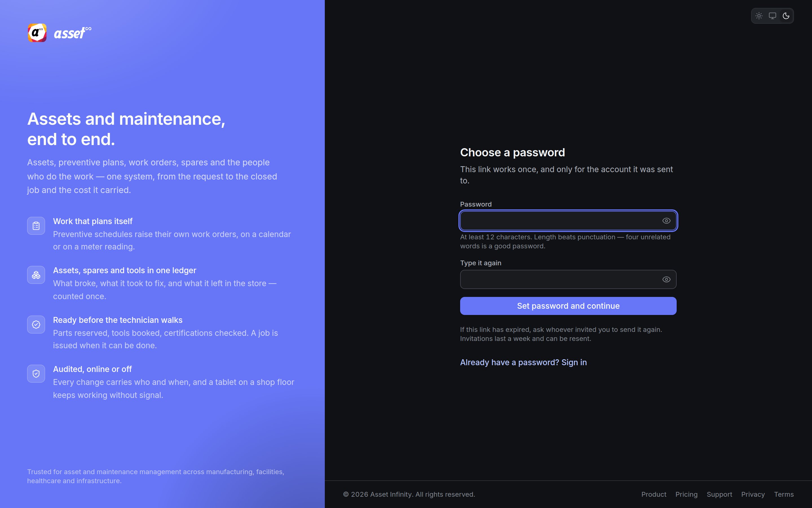Click the Asset Infinity logo icon
This screenshot has height=508, width=812.
37,33
